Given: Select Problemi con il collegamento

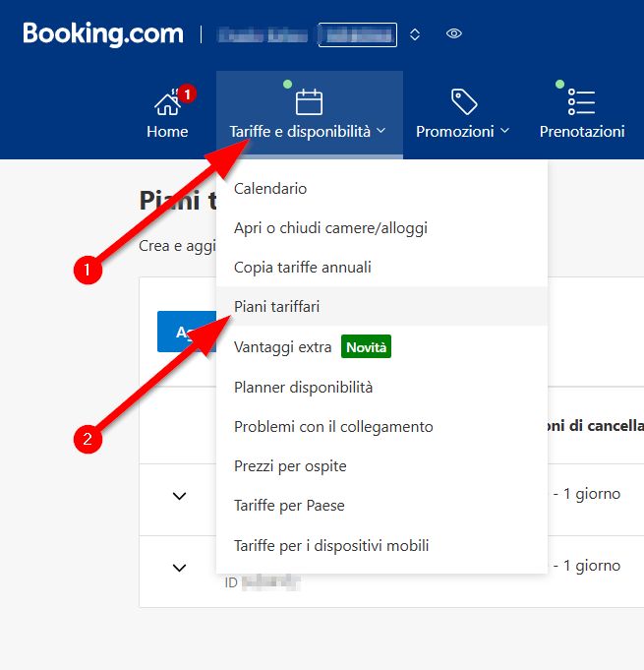Looking at the screenshot, I should [x=381, y=426].
